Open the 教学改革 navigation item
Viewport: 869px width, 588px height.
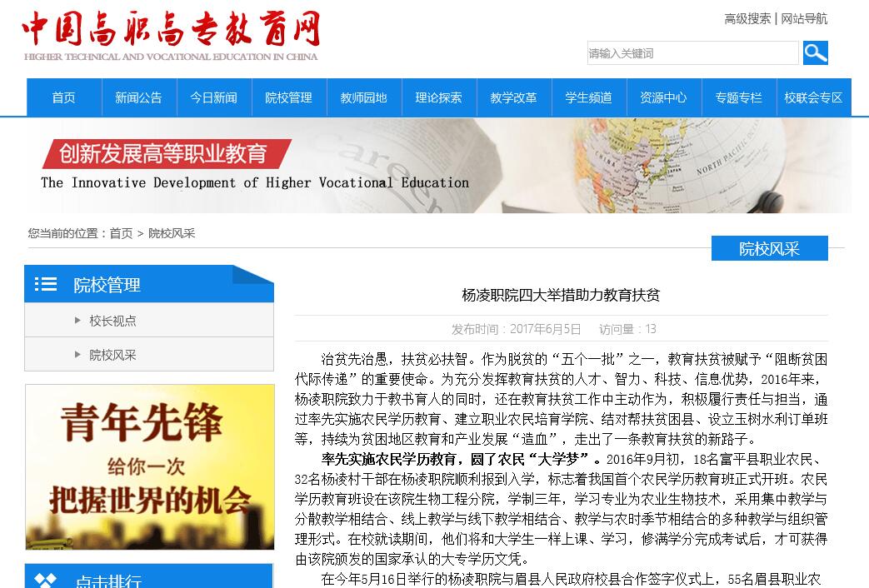click(x=513, y=97)
